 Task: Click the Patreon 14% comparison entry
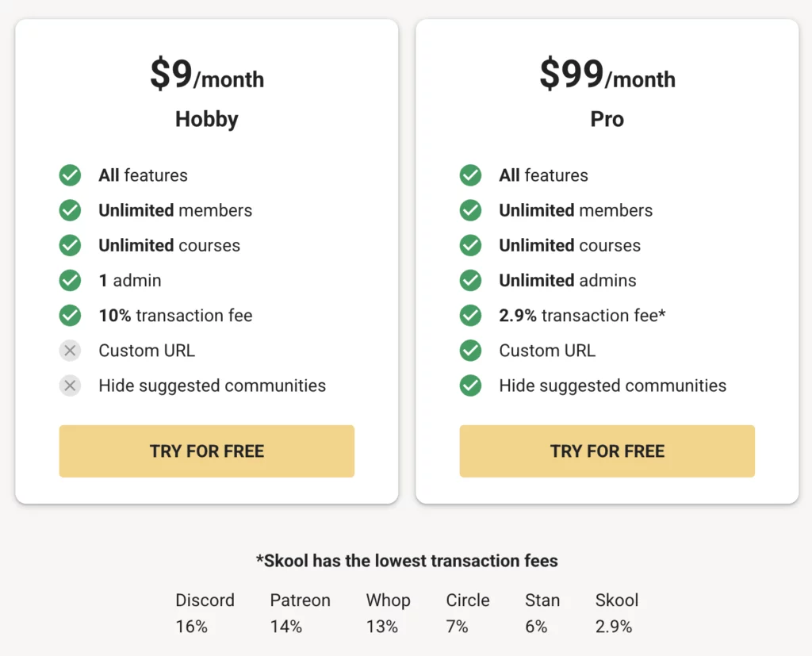300,612
